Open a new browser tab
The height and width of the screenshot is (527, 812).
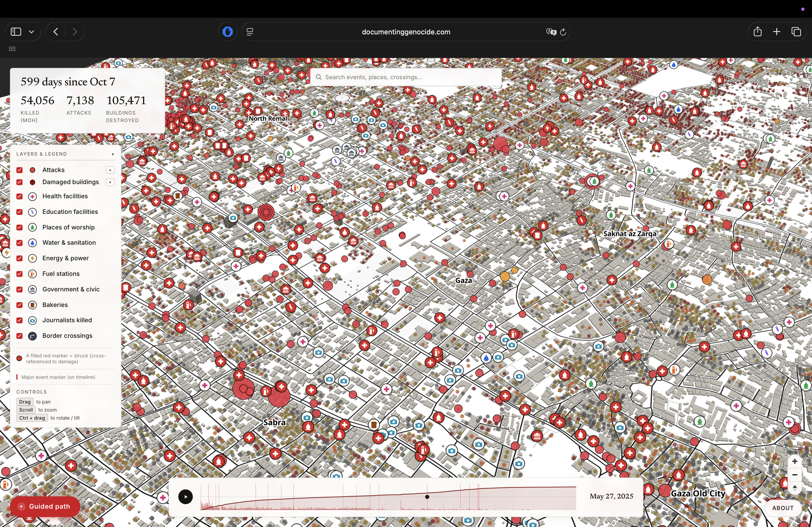(777, 32)
